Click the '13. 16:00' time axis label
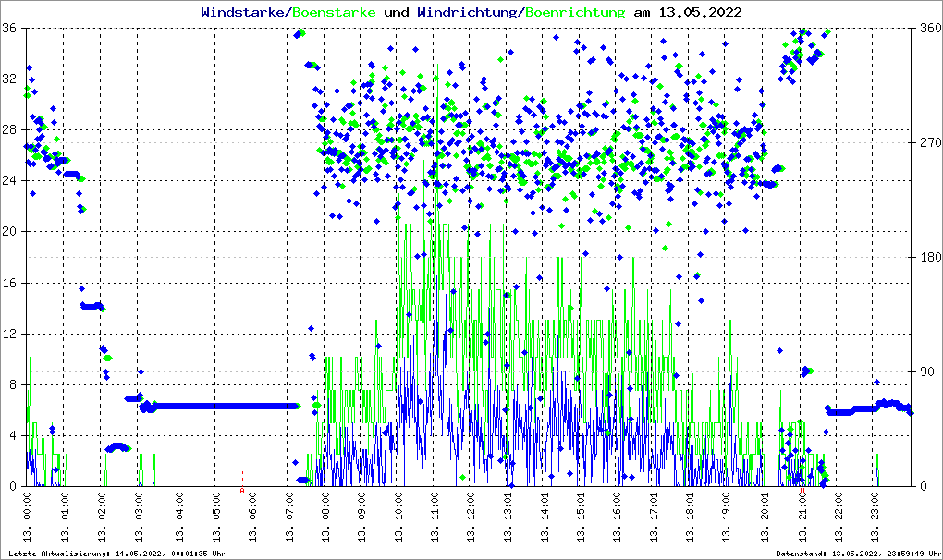Image resolution: width=943 pixels, height=560 pixels. pyautogui.click(x=618, y=519)
